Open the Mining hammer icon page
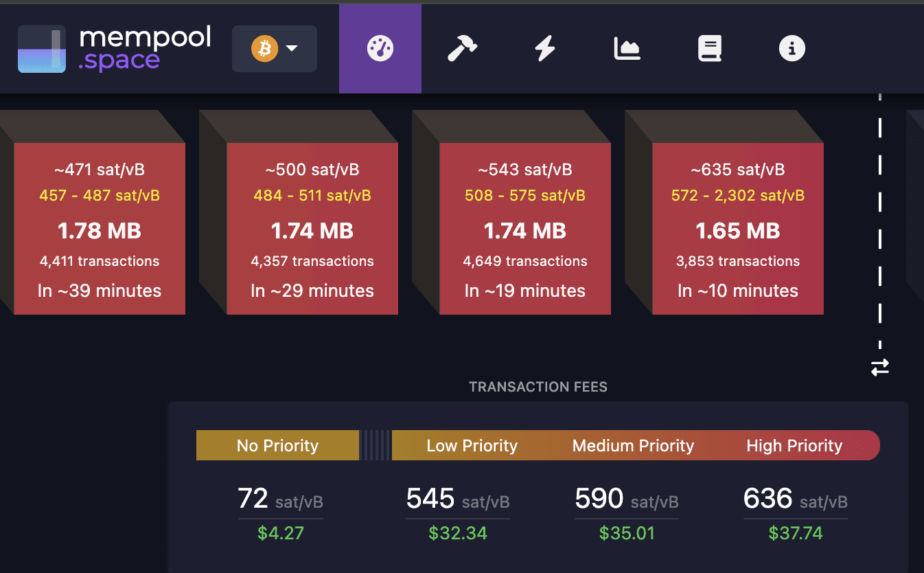Viewport: 924px width, 573px height. 462,49
